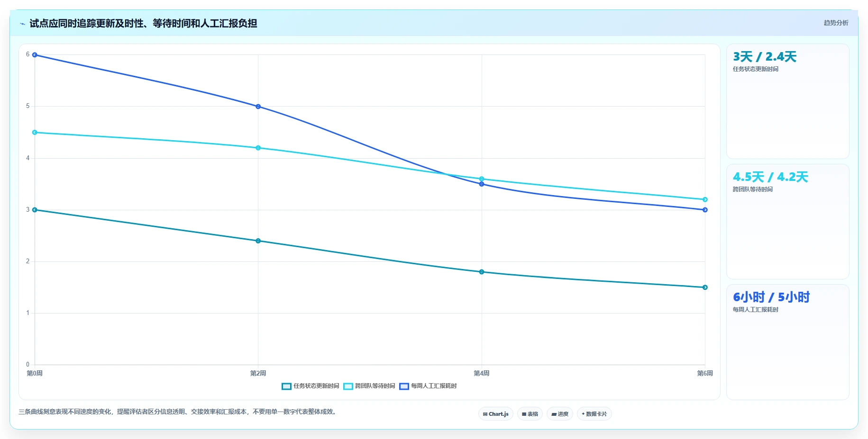The width and height of the screenshot is (868, 439).
Task: Click the 数据卡片 chip label
Action: click(x=596, y=414)
